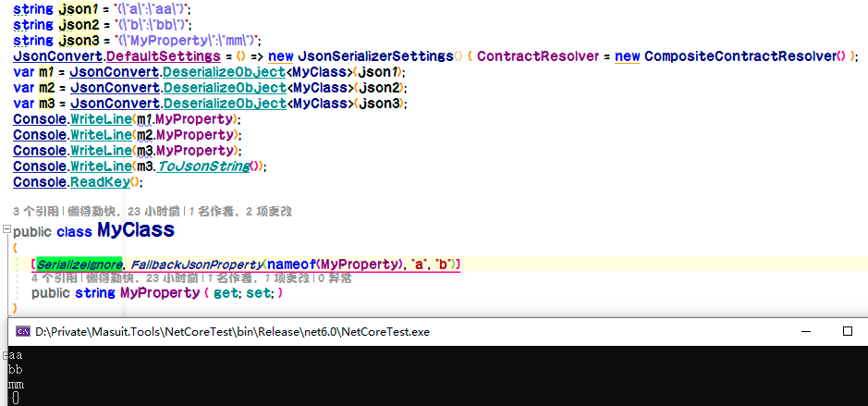Click WriteLine printing m2.MyProperty
This screenshot has height=406, width=868.
102,135
